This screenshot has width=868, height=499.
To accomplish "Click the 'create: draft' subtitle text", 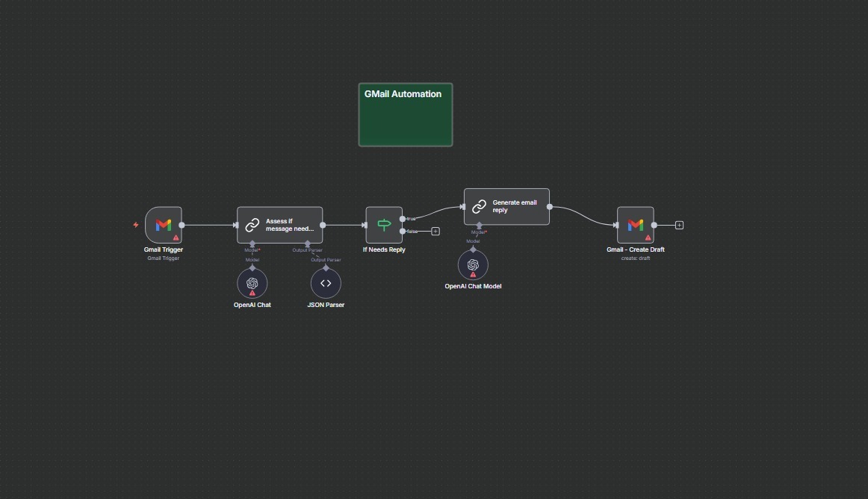I will pos(636,258).
